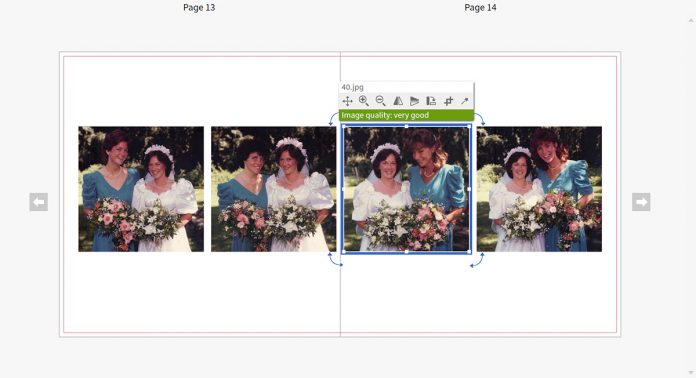
Task: Click the top-left rotate handle of selected photo
Action: click(333, 119)
